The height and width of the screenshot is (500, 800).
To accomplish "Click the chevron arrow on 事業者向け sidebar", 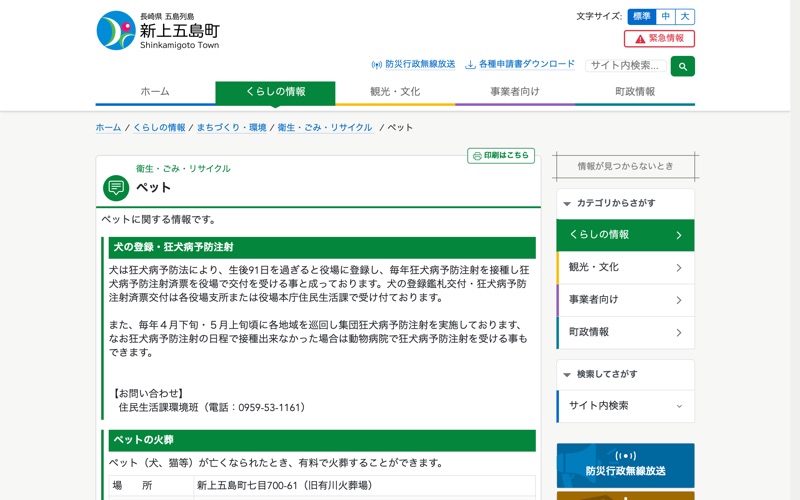I will [679, 300].
